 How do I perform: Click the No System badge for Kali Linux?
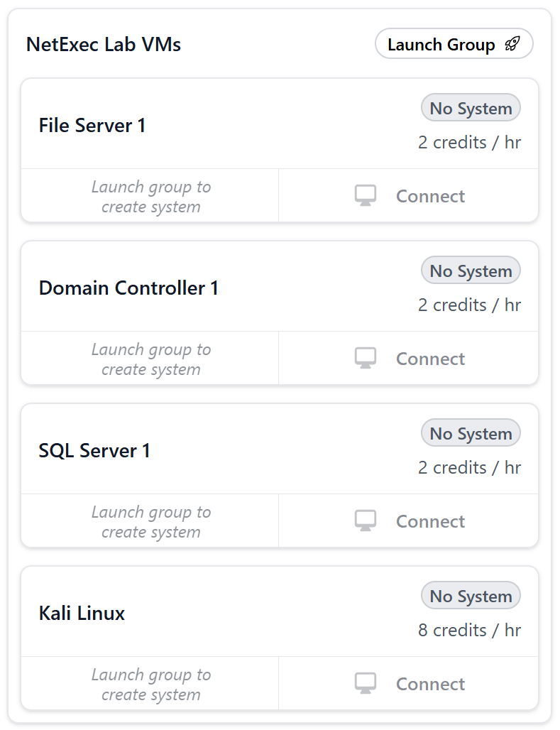[x=471, y=596]
